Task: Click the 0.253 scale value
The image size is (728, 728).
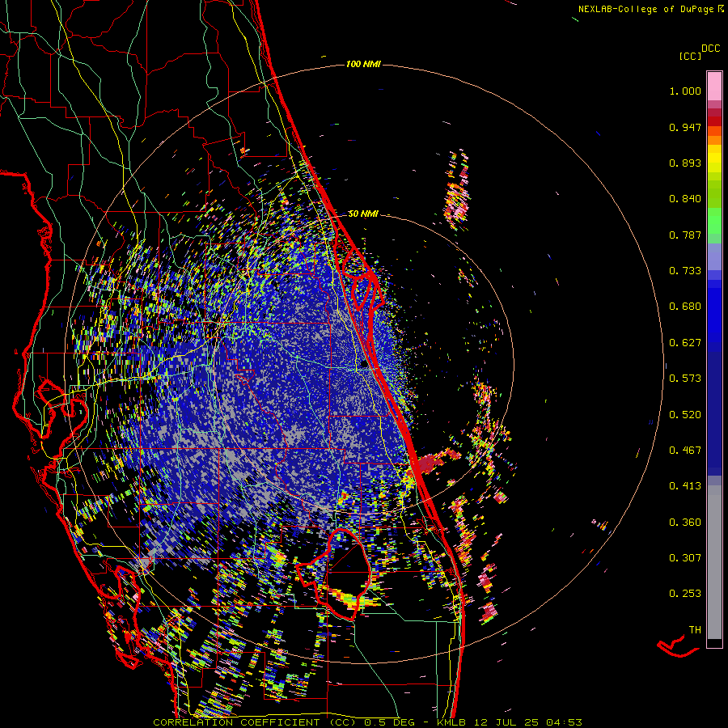Action: click(685, 594)
